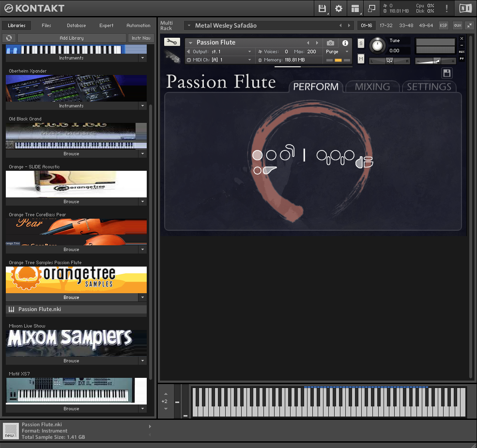Open Oberheim Xpander Instruments dropdown arrow
This screenshot has height=448, width=477.
tap(143, 106)
